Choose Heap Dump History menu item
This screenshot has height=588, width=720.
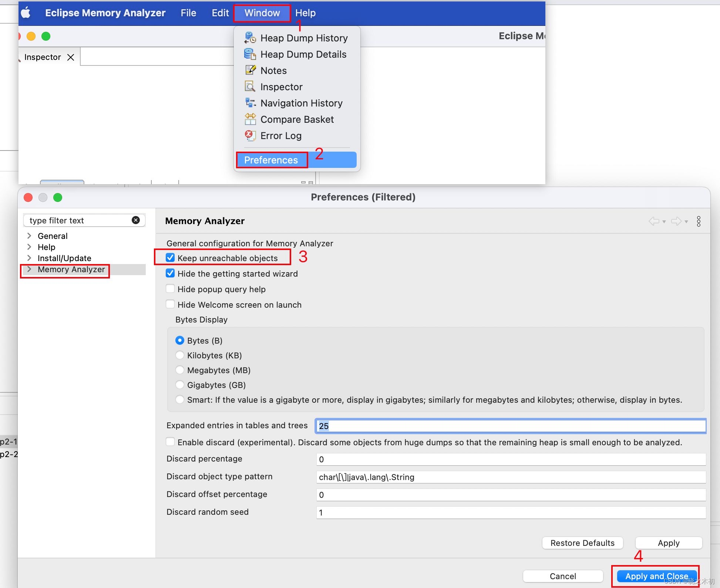[296, 38]
